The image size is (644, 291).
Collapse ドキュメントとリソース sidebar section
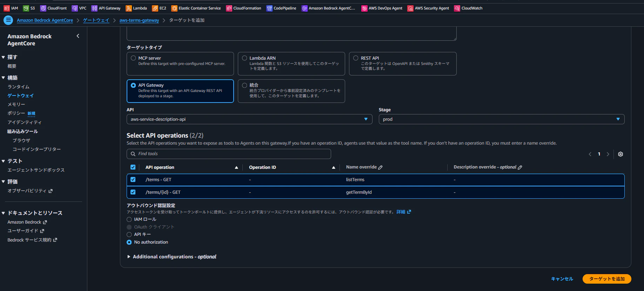click(x=3, y=213)
